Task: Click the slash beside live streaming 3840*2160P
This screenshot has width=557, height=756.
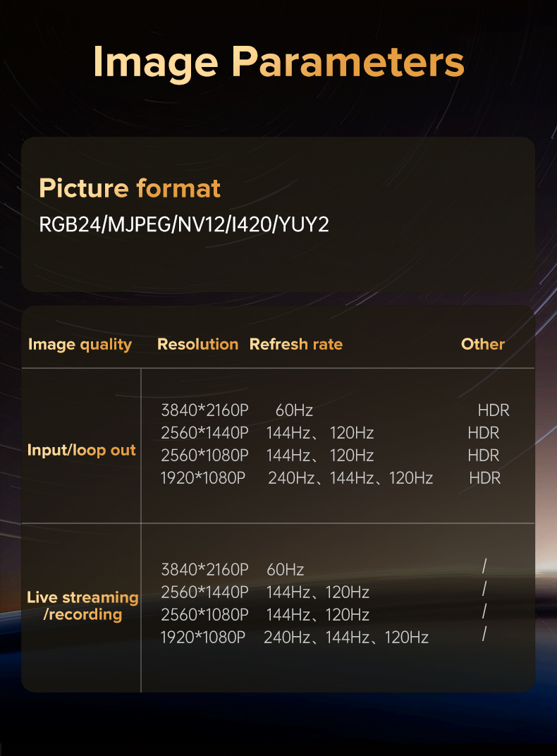Action: (x=484, y=566)
